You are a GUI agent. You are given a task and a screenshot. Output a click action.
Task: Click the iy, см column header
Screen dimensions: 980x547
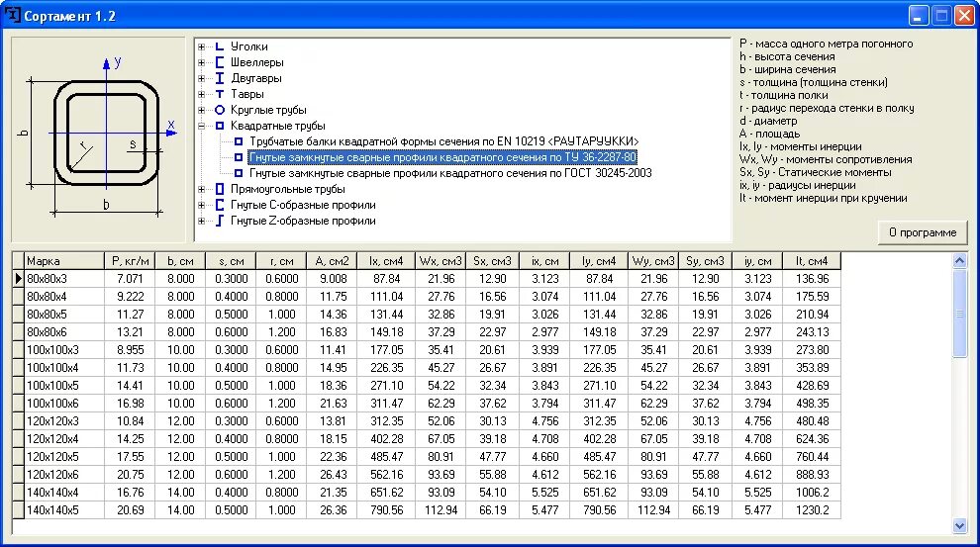[x=757, y=261]
